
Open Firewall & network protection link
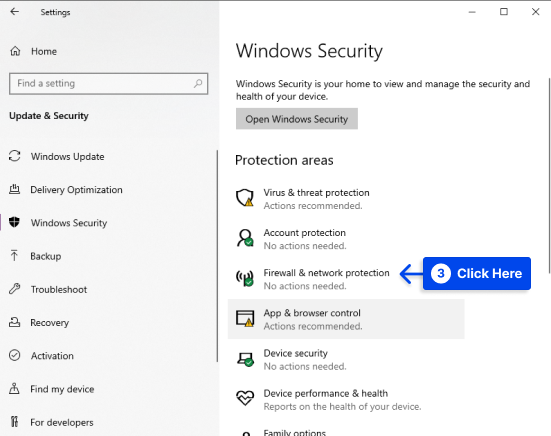(x=326, y=273)
